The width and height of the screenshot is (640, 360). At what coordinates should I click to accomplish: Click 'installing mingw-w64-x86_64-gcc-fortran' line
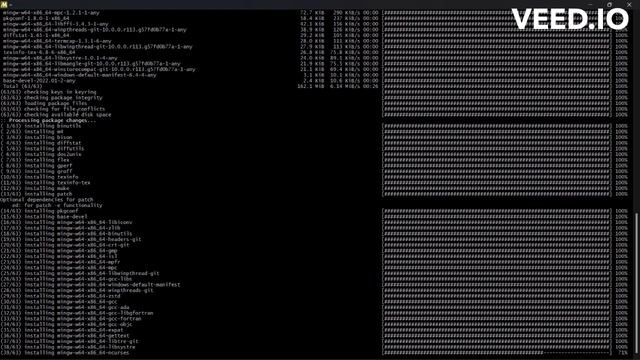click(71, 319)
